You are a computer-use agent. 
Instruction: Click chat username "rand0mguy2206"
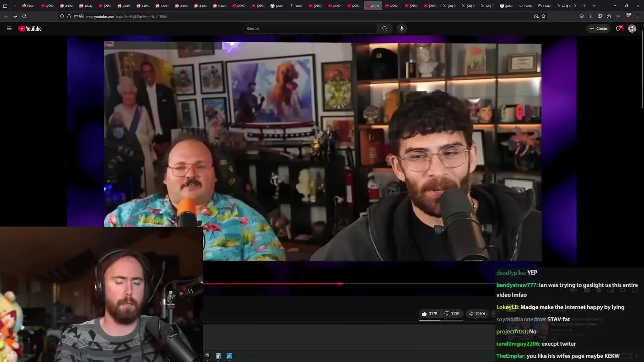click(x=518, y=344)
